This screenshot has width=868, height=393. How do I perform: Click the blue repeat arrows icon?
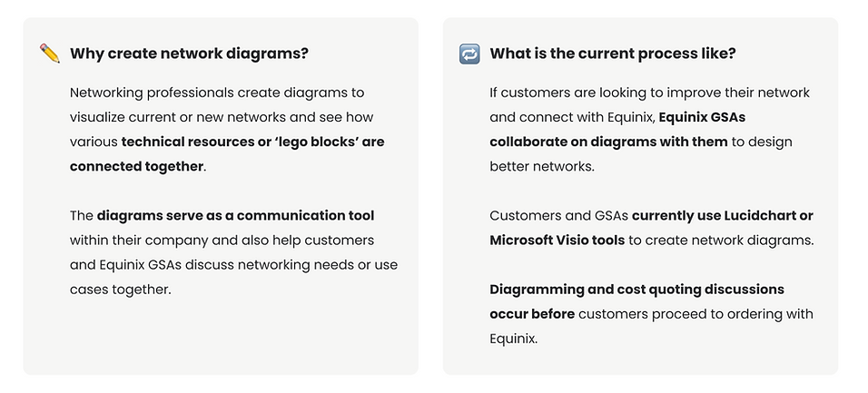469,54
